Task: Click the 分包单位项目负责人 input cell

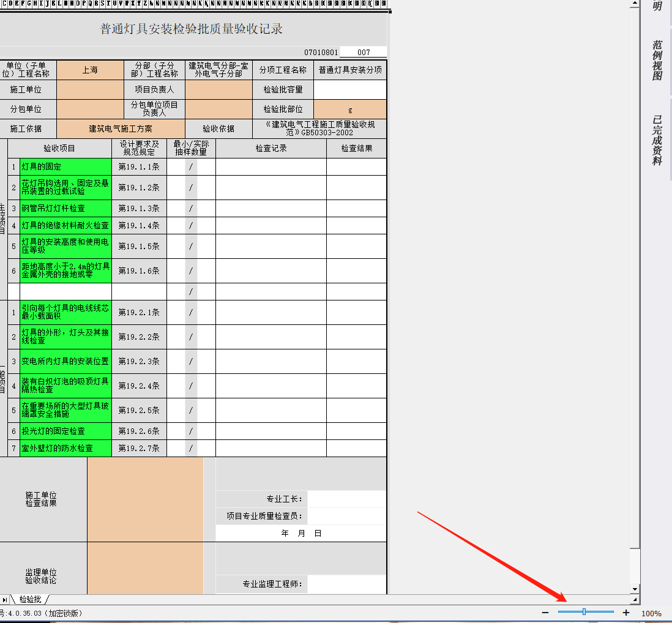Action: click(218, 109)
